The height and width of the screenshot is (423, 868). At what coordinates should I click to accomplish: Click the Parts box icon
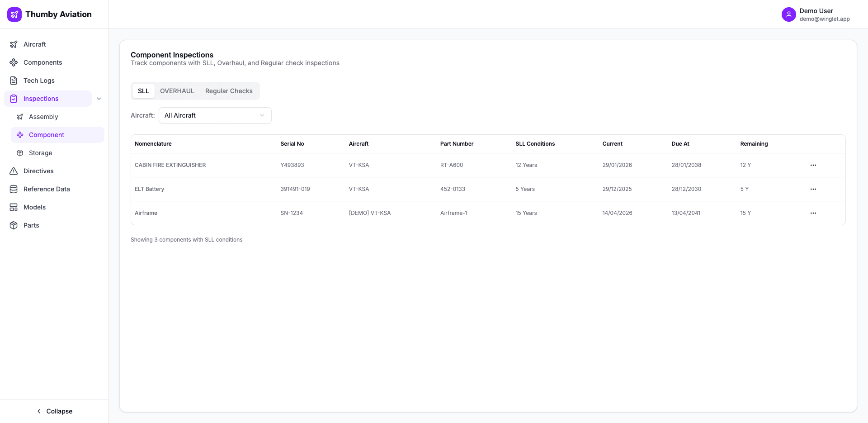pos(14,225)
